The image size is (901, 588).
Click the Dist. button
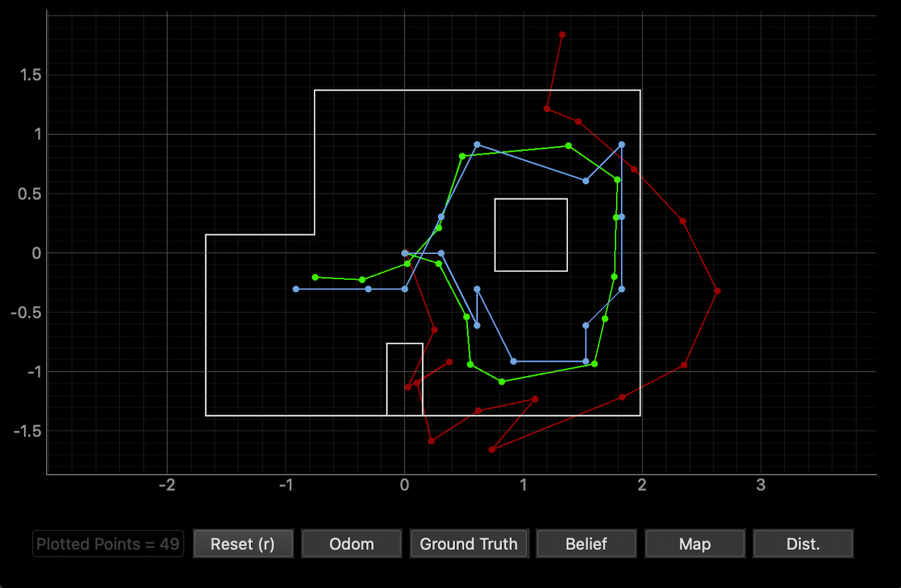pyautogui.click(x=803, y=544)
